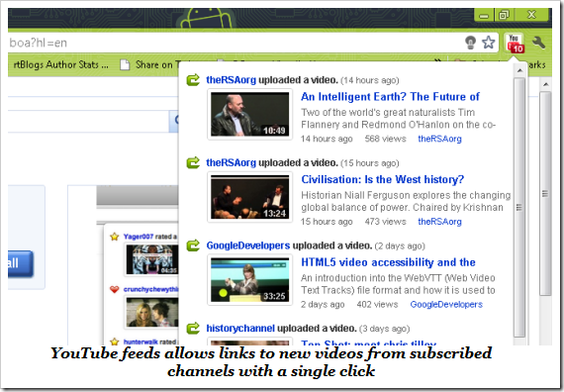Click the browser page scrollbar thumb
Image resolution: width=564 pixels, height=392 pixels.
click(x=545, y=194)
